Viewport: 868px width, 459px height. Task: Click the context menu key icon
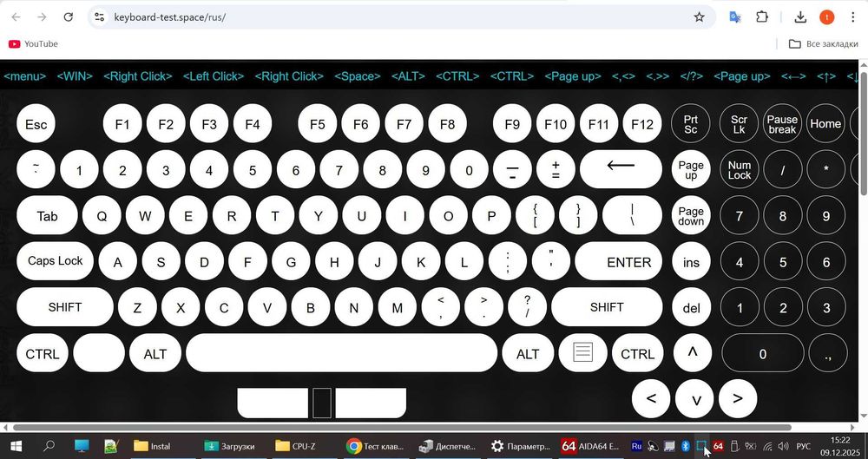tap(583, 352)
